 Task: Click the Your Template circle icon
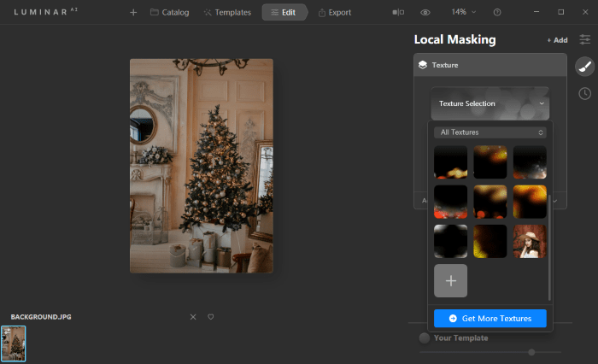424,338
